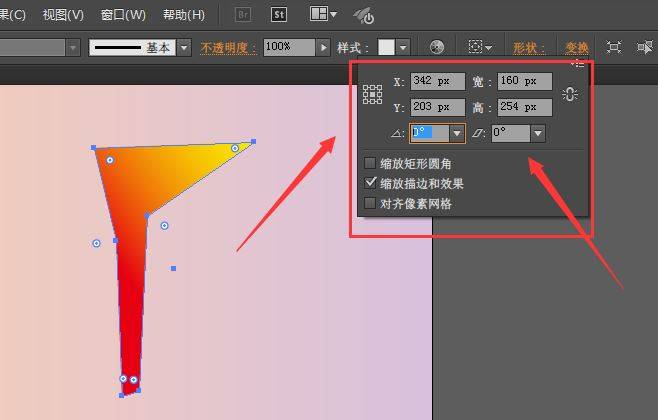Click the recolor artwork globe icon
Image resolution: width=658 pixels, height=420 pixels.
pos(437,47)
